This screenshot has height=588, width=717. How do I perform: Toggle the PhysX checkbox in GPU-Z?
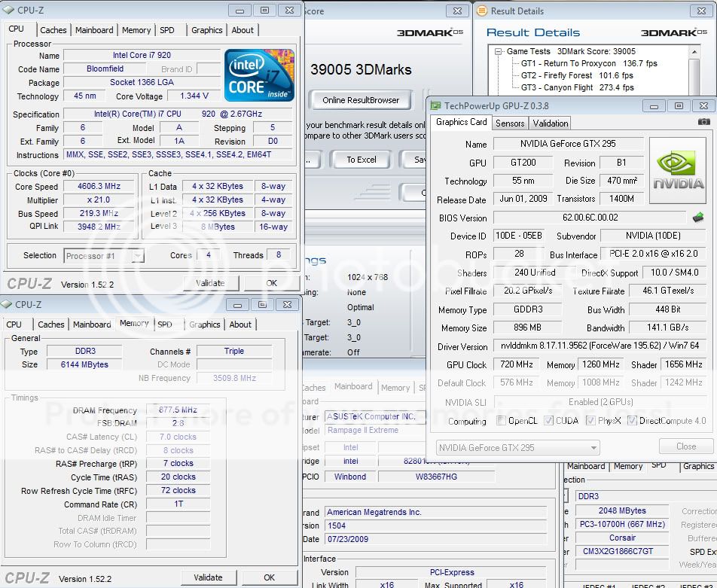tap(590, 420)
